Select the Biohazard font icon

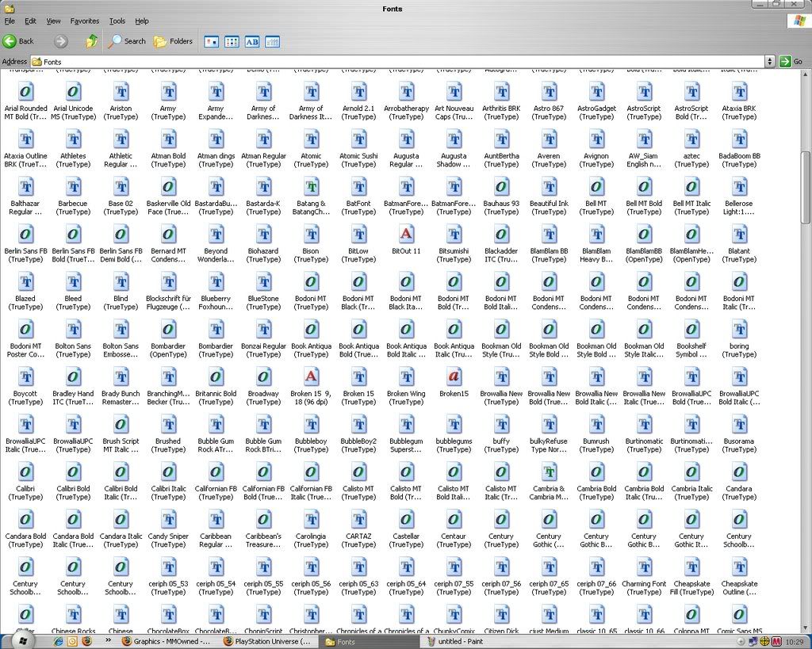click(263, 235)
